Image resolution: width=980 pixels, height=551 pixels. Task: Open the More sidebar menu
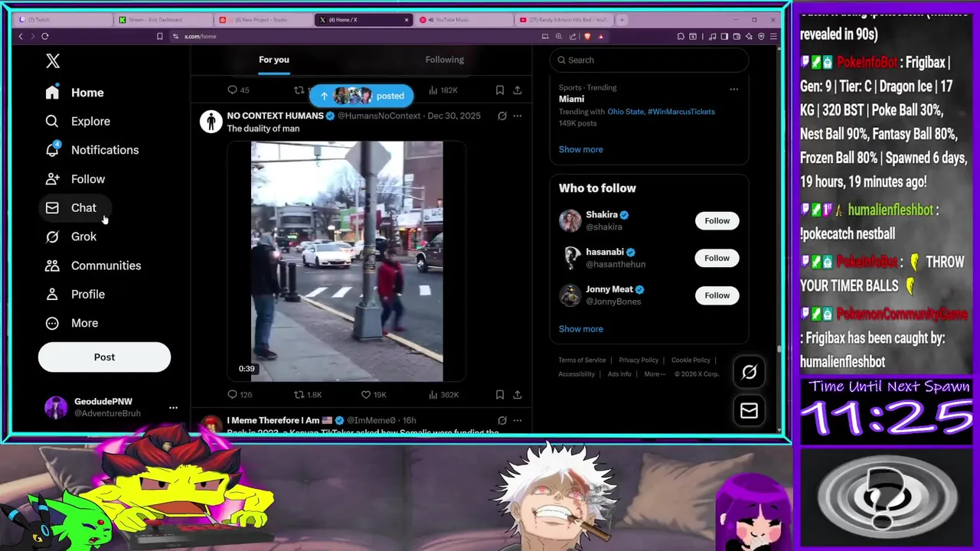click(71, 323)
